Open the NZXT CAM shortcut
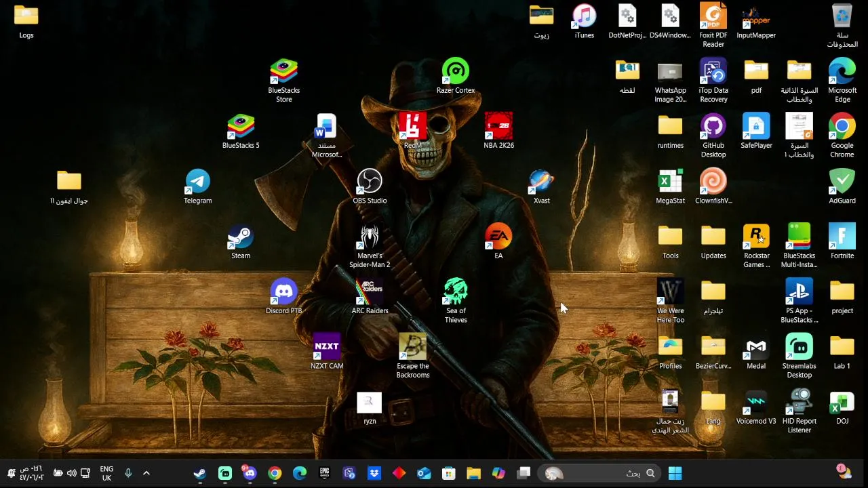 327,352
